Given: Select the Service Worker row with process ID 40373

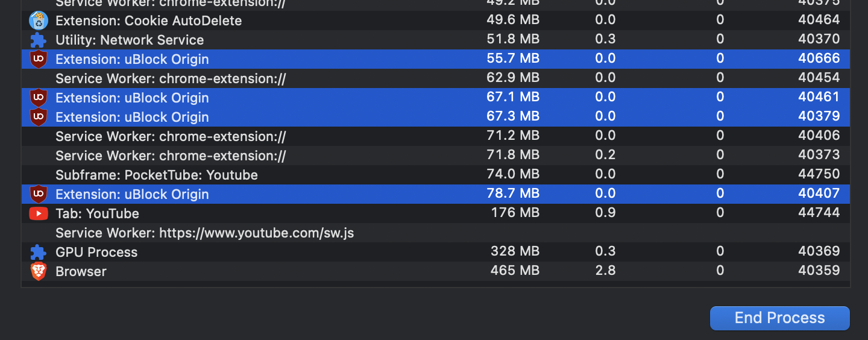Looking at the screenshot, I should coord(436,156).
